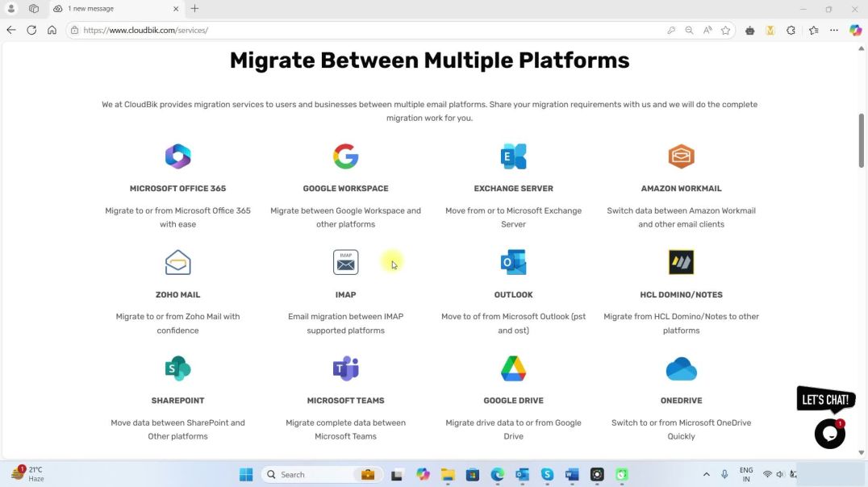Click 'Switch to or from Microsoft OneDrive Quickly'
868x487 pixels.
pos(681,430)
